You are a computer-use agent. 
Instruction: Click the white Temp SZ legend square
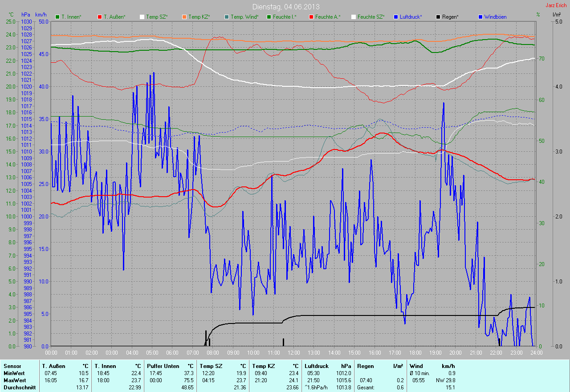(142, 17)
